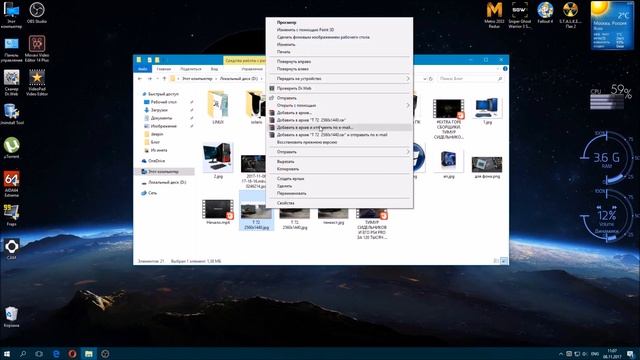Select the 2.jpg image thumbnail

pyautogui.click(x=218, y=160)
